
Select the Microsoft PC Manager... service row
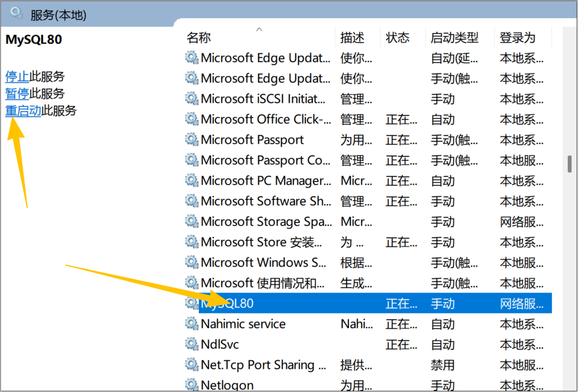coord(368,181)
